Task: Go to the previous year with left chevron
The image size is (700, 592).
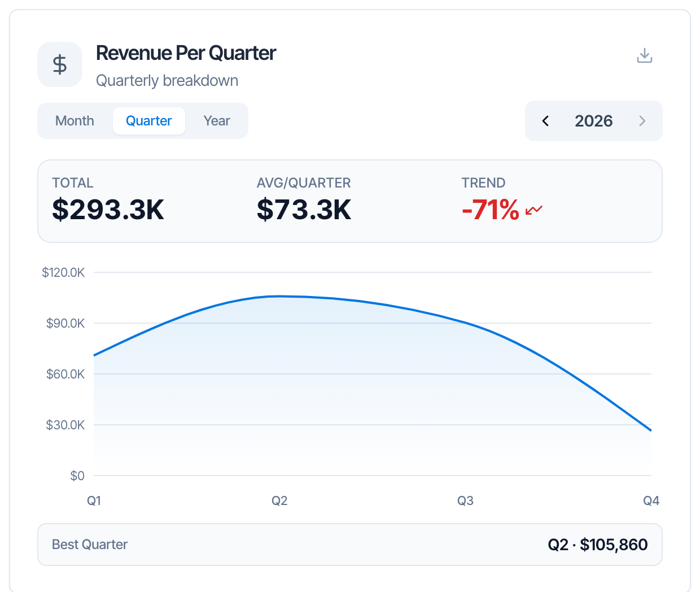Action: pos(545,121)
